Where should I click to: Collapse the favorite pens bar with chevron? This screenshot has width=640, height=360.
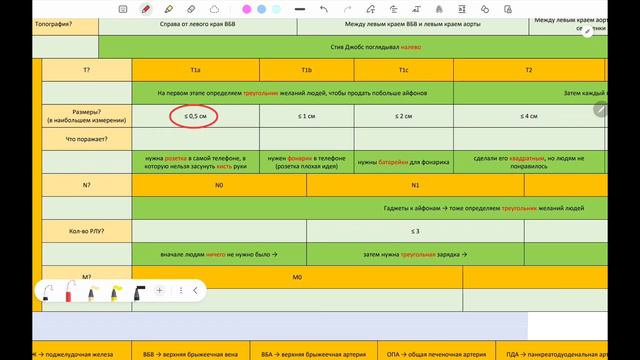(x=196, y=291)
